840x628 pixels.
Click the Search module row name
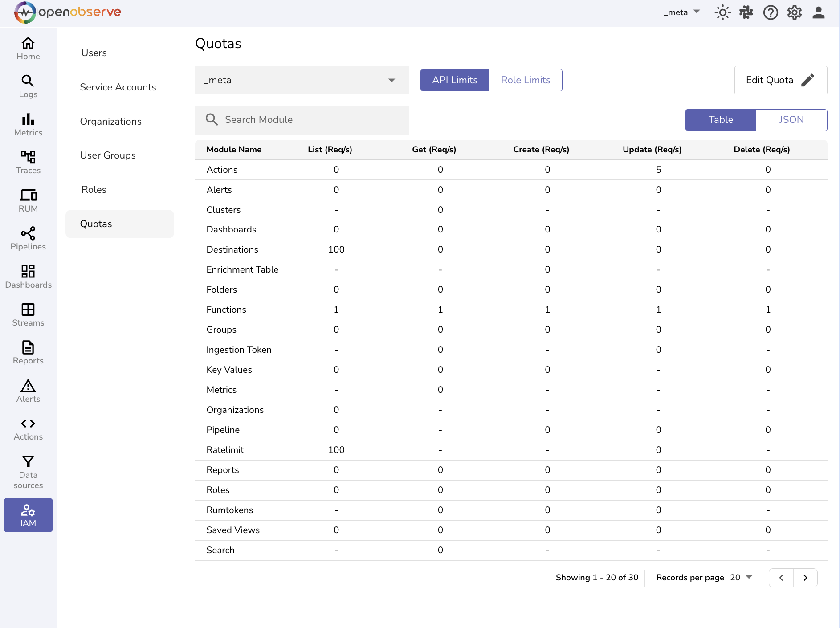point(220,550)
